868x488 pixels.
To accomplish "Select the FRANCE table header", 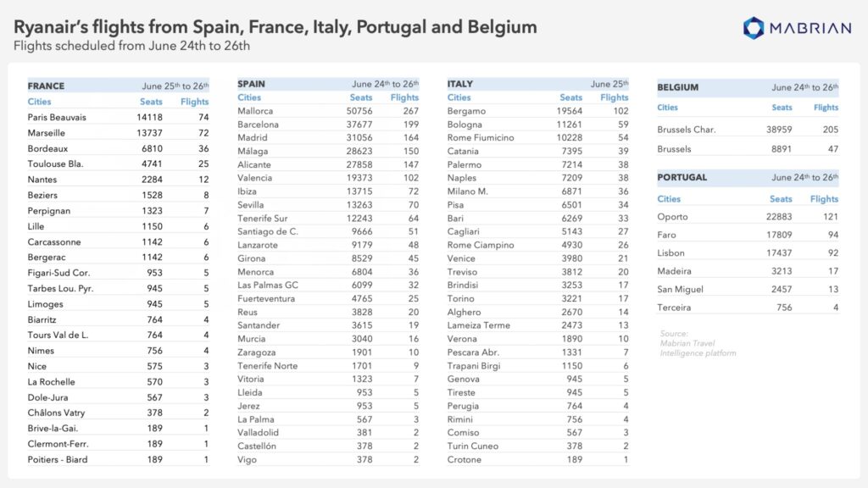I will pyautogui.click(x=119, y=86).
